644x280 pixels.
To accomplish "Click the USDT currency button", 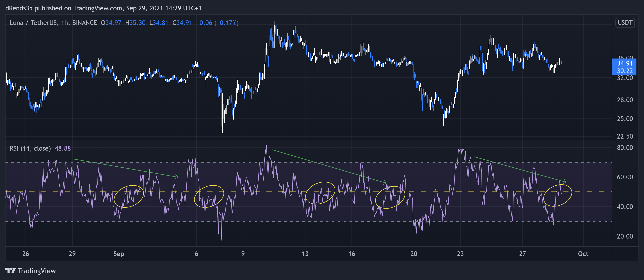I will (625, 23).
